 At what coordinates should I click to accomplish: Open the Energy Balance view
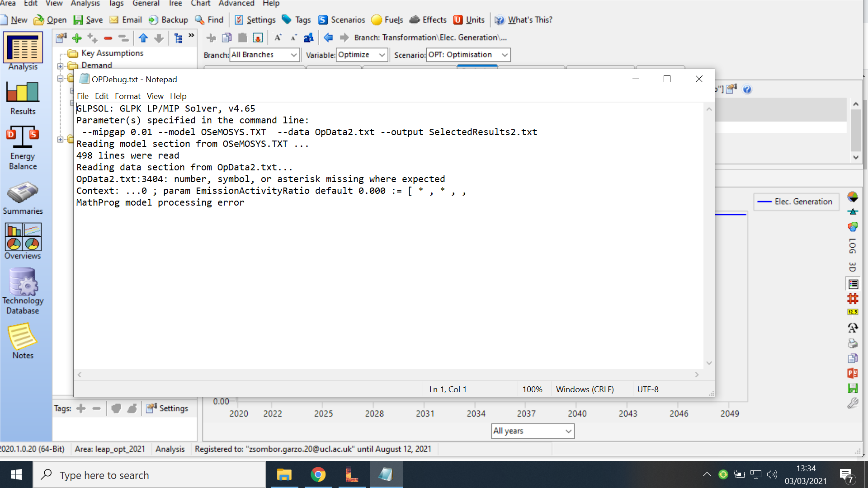point(23,148)
